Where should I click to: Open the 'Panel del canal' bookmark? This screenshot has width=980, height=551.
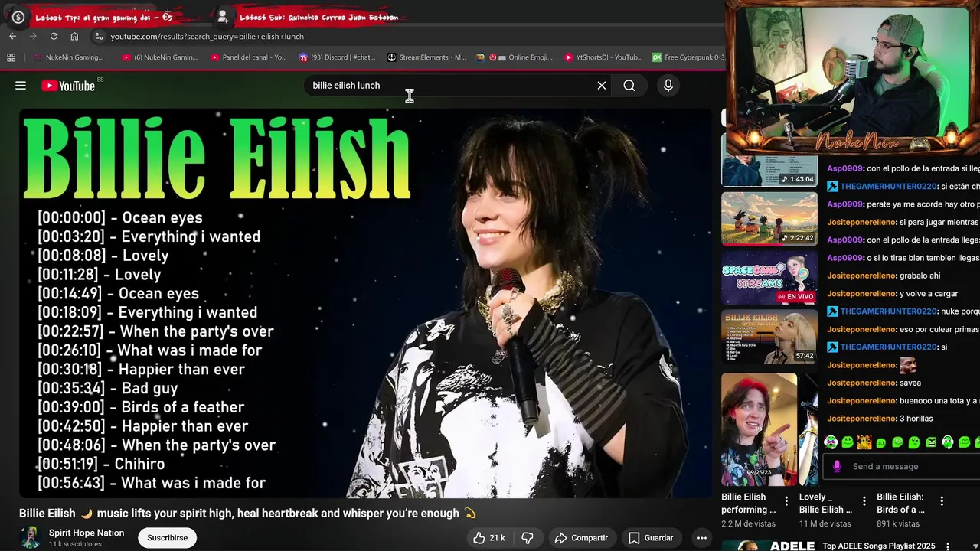pyautogui.click(x=249, y=57)
